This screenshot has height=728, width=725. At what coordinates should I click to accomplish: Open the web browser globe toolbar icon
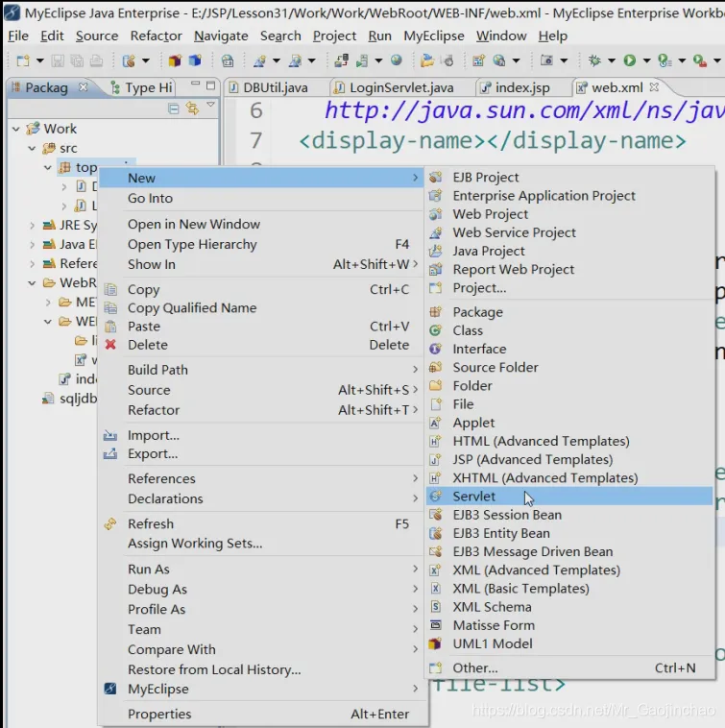coord(396,61)
